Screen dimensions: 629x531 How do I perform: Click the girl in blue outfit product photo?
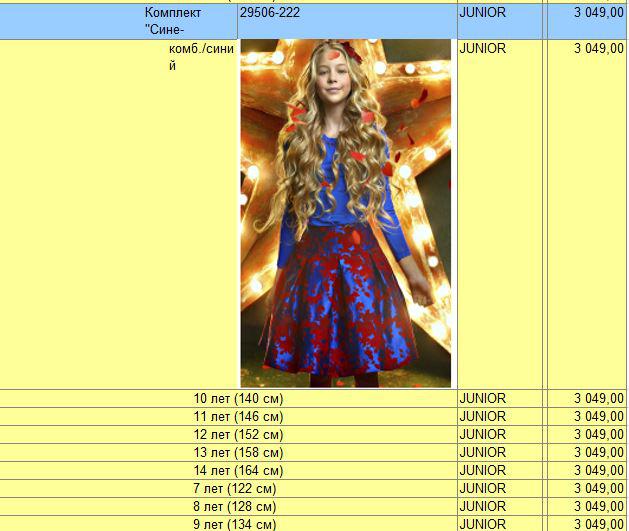coord(345,213)
